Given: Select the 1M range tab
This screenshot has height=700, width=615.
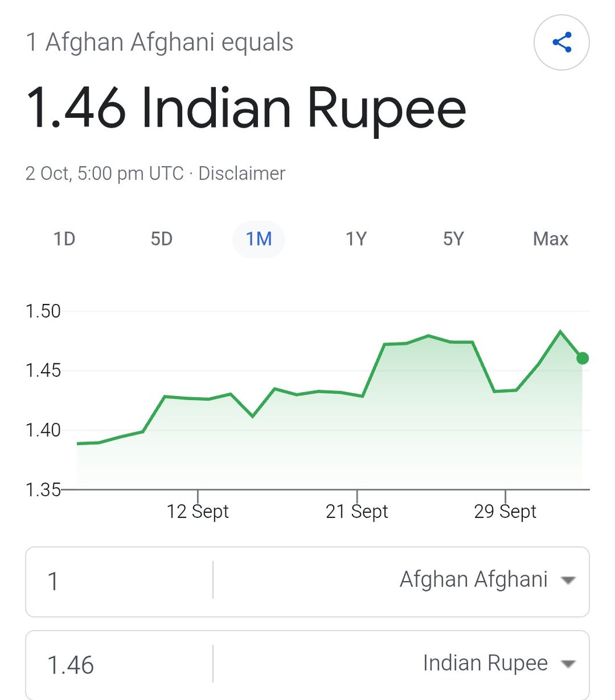Looking at the screenshot, I should tap(259, 239).
